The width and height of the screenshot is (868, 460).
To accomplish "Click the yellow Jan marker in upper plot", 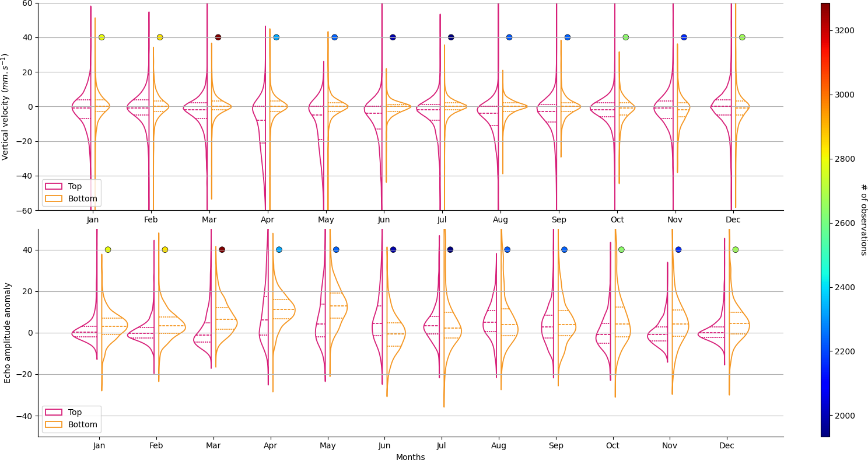I will [101, 37].
